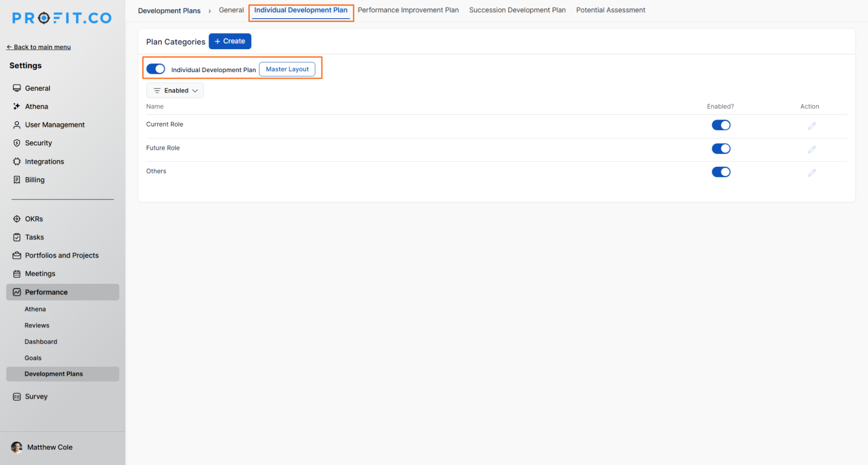The image size is (868, 465).
Task: Disable the Future Role toggle
Action: [x=721, y=148]
